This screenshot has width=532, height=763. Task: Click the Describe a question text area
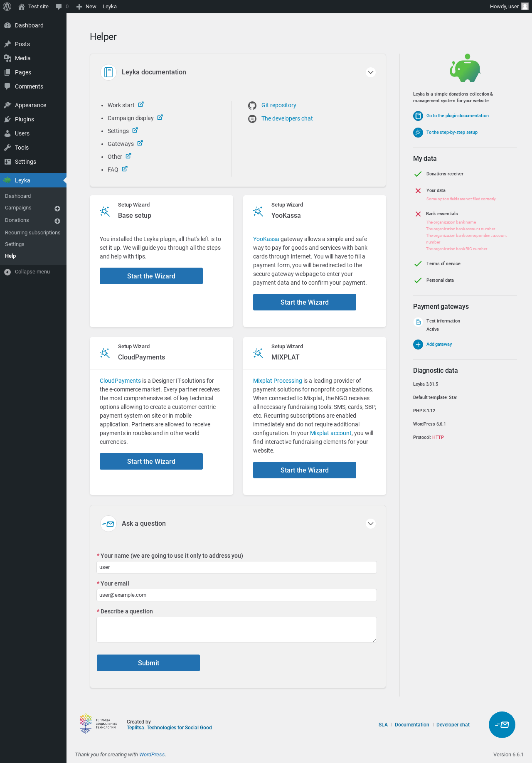[x=237, y=630]
